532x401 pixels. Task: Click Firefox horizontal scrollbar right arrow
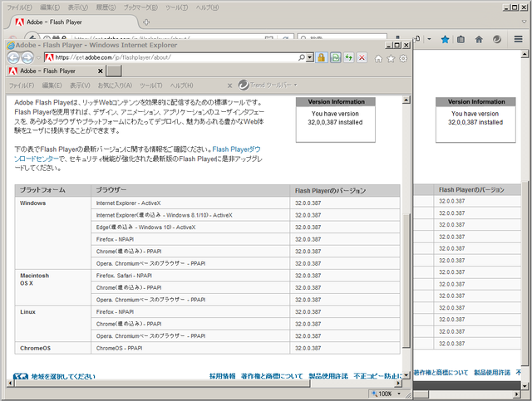coord(517,394)
